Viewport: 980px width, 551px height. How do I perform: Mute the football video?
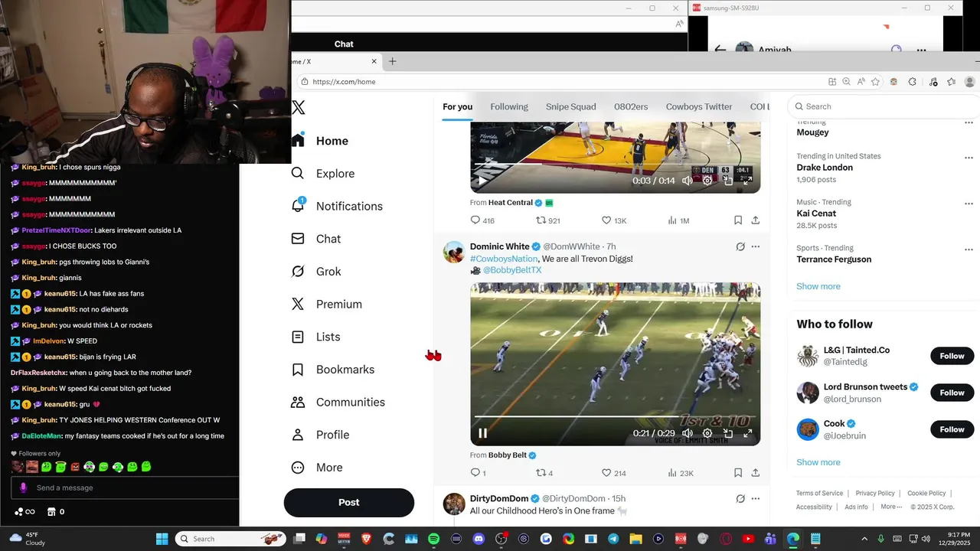point(688,433)
